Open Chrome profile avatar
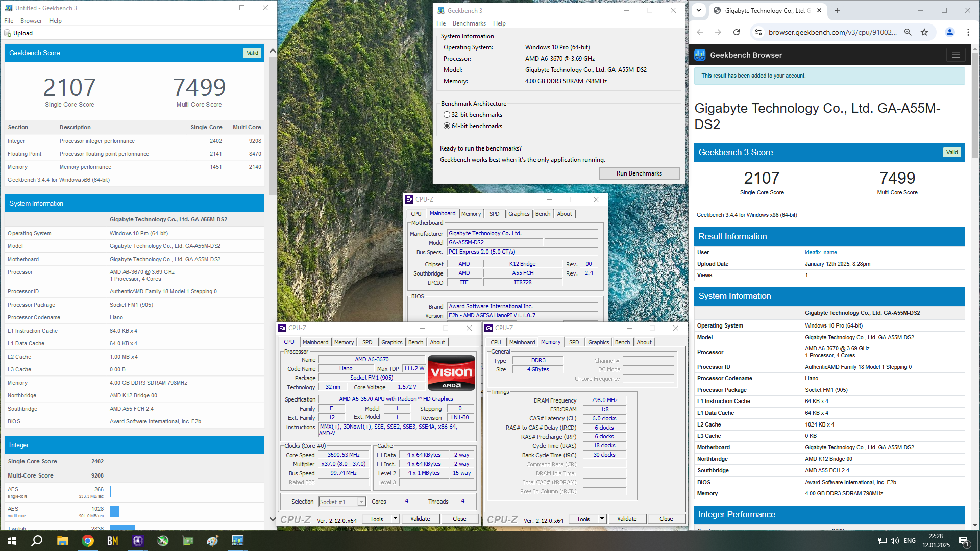This screenshot has width=980, height=551. (950, 32)
